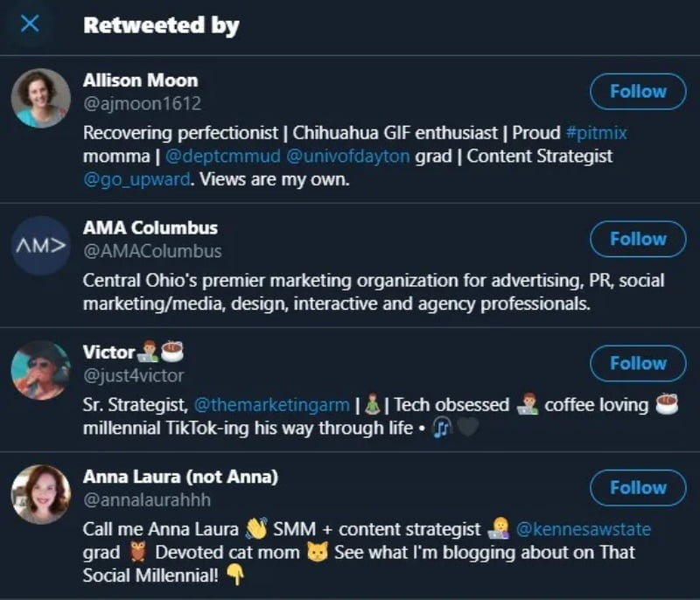
Task: Follow AMA Columbus
Action: click(638, 239)
